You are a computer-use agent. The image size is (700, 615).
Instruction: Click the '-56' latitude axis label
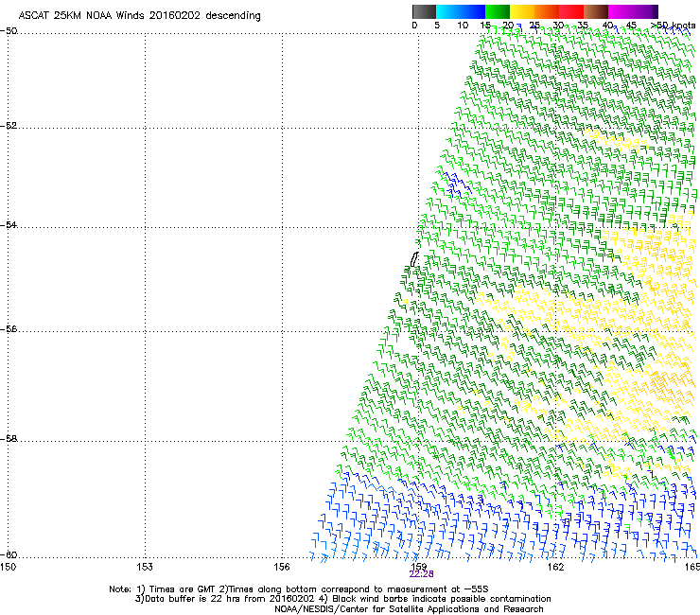(x=9, y=328)
